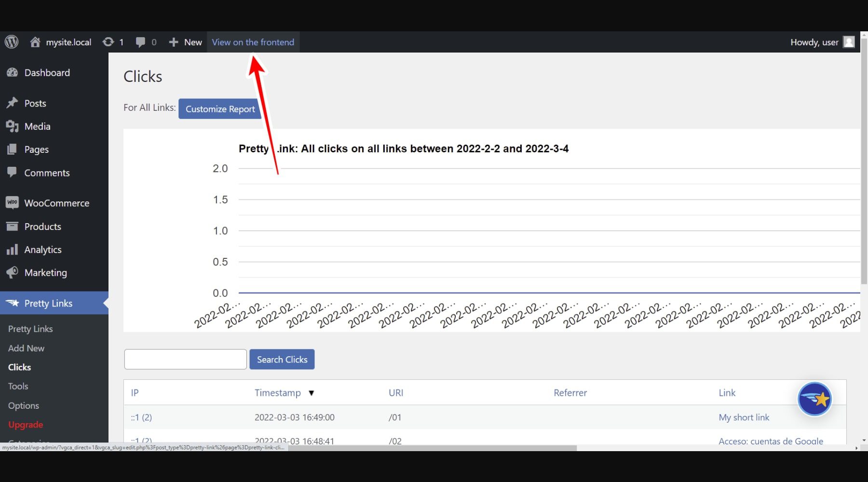Click the WooCommerce sidebar icon
The image size is (868, 482).
(x=13, y=202)
